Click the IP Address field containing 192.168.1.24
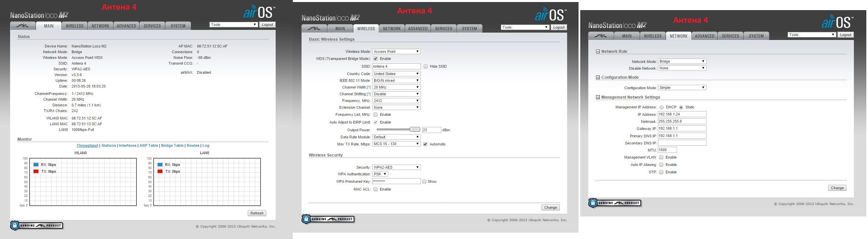The image size is (868, 239). click(x=682, y=114)
